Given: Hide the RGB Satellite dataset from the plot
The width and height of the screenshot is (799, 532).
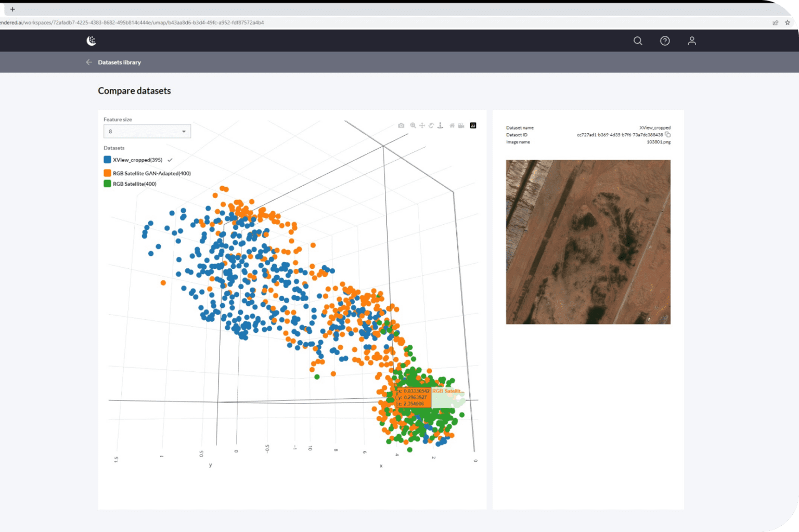Looking at the screenshot, I should [134, 184].
